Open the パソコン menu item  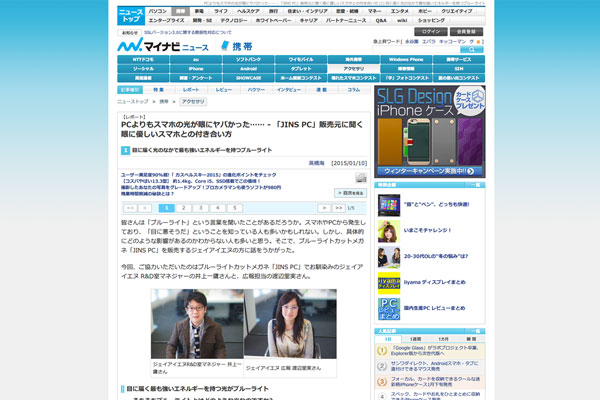(x=158, y=11)
